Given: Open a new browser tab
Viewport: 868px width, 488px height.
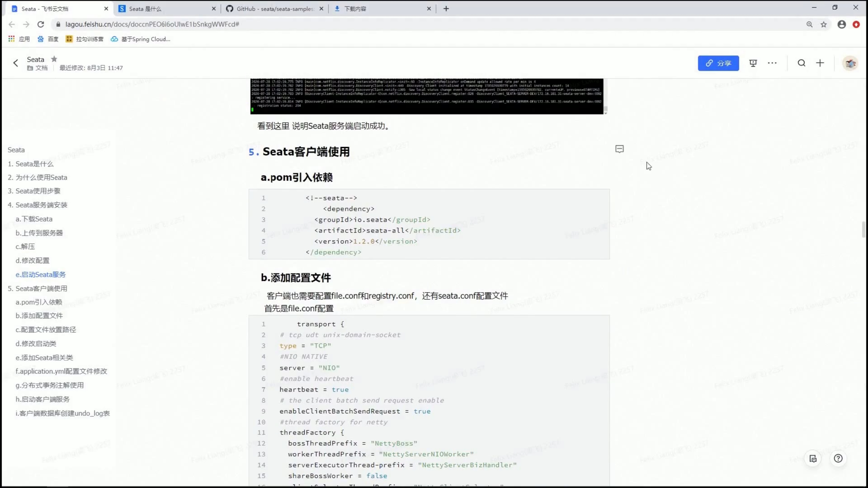Looking at the screenshot, I should point(446,9).
